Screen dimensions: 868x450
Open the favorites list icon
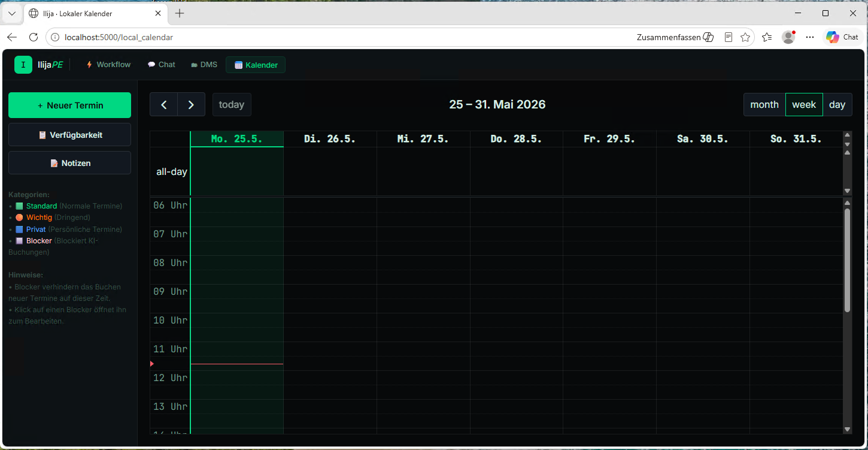click(767, 37)
